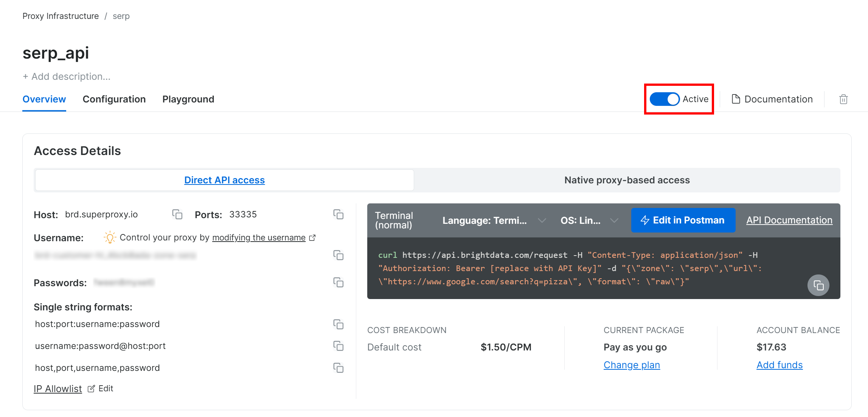The width and height of the screenshot is (868, 417).
Task: Copy the username:password@host:port format
Action: [339, 346]
